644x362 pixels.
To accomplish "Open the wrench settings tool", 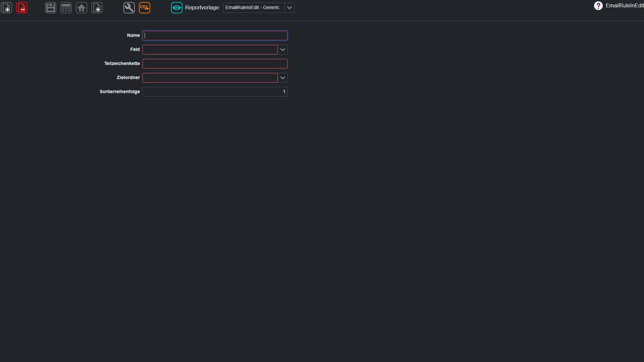I will point(129,8).
